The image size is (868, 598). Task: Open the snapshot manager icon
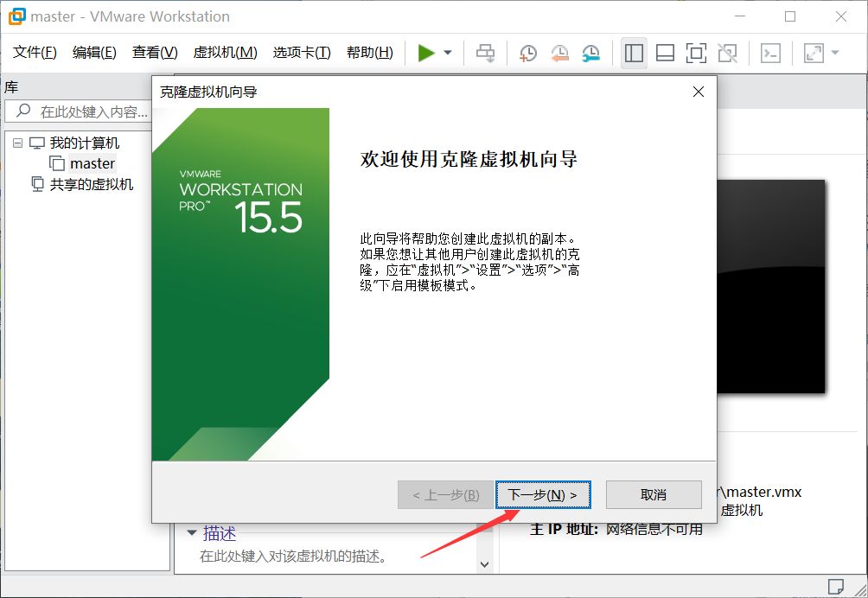pyautogui.click(x=591, y=53)
